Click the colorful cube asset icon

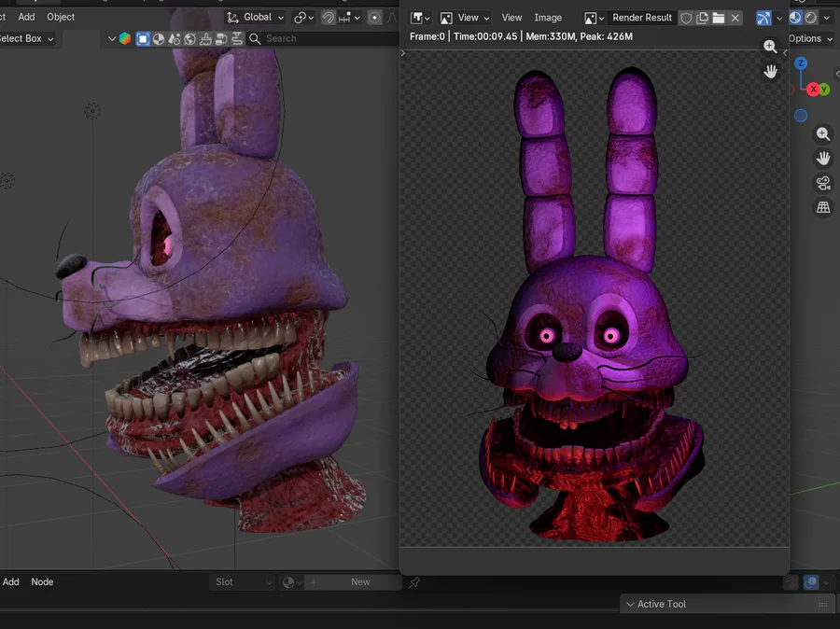tap(125, 38)
